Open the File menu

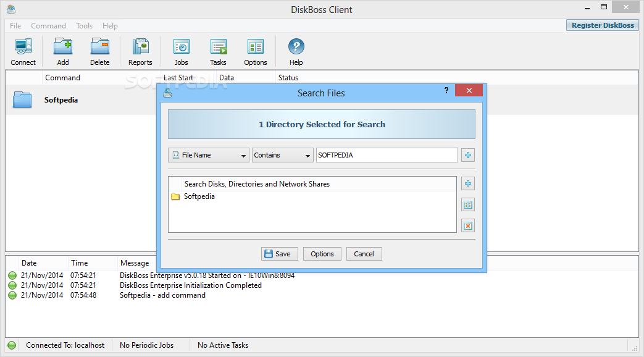click(15, 26)
